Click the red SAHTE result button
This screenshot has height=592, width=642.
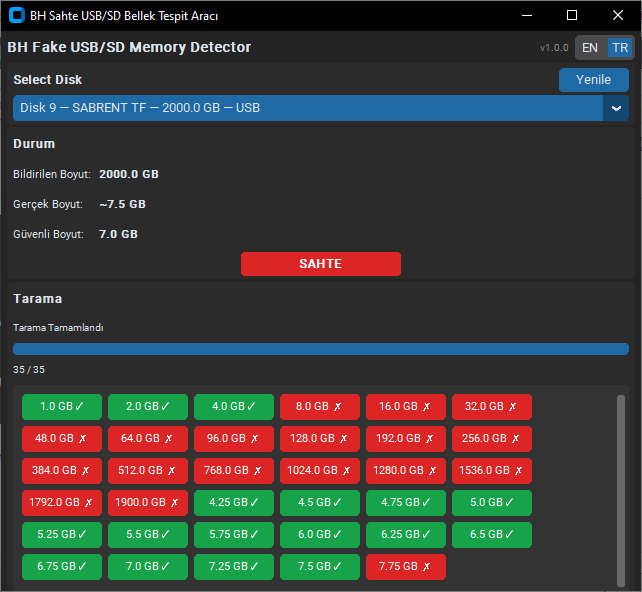320,264
